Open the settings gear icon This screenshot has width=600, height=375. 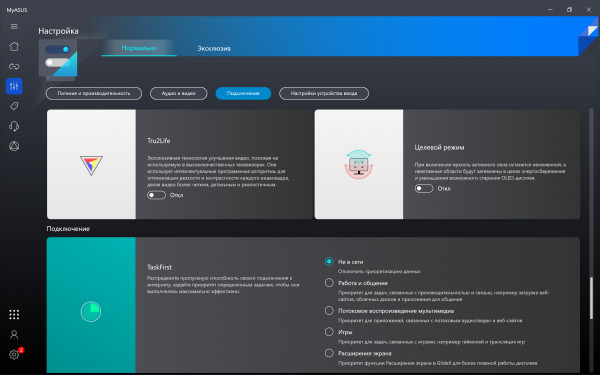14,354
